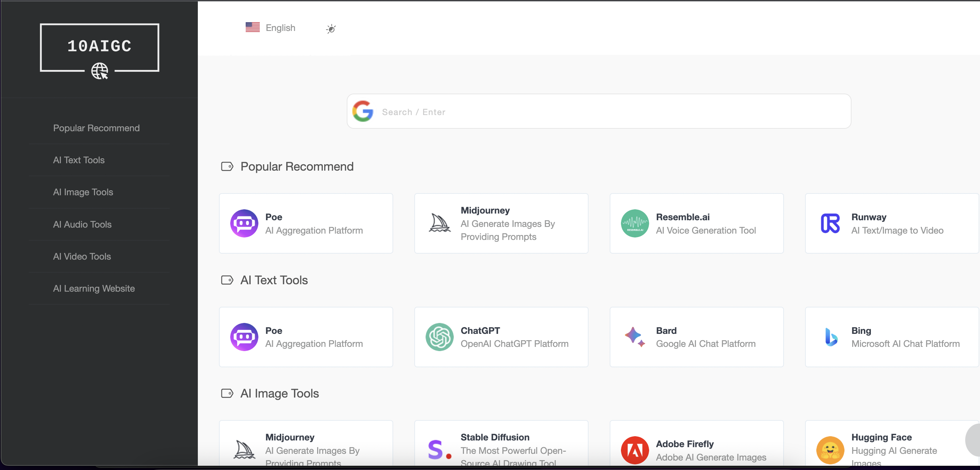Open the Poe link in Popular Recommend
Screen dimensions: 980x470
click(274, 217)
